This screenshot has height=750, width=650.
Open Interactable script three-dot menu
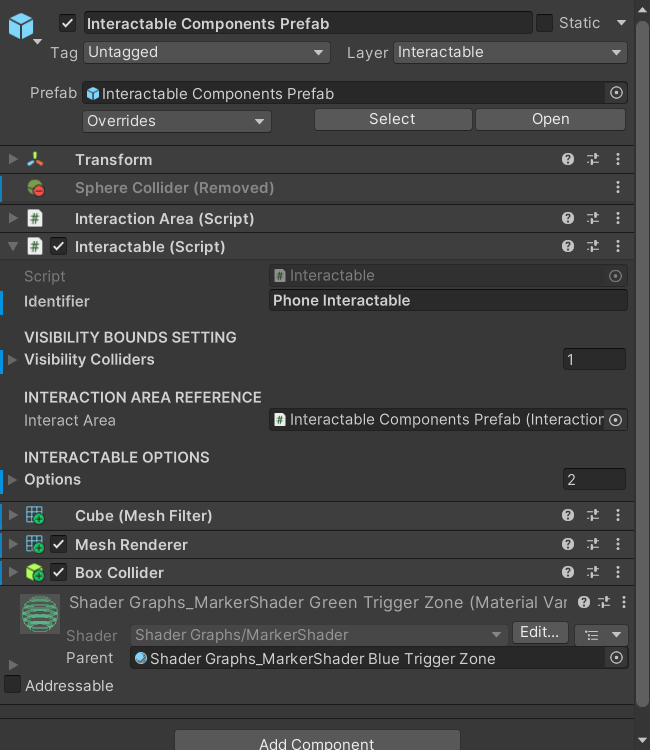click(x=618, y=246)
